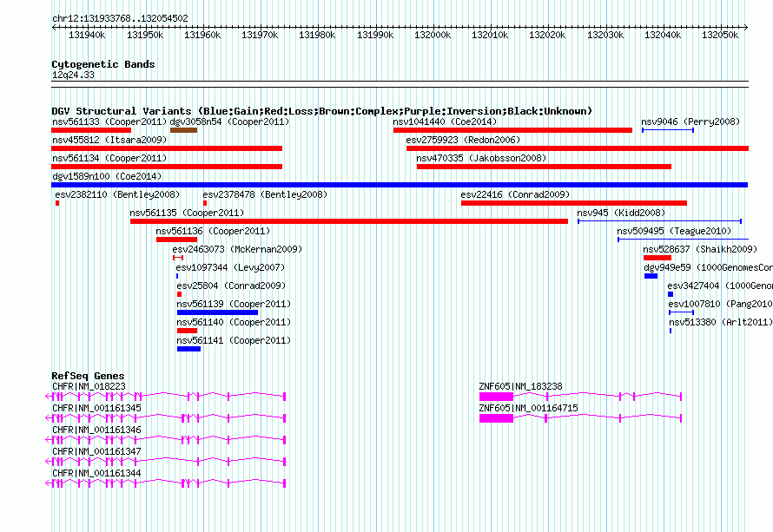Click the esv25804 (Conrad2009) label
Screen dimensions: 773x532
click(231, 286)
